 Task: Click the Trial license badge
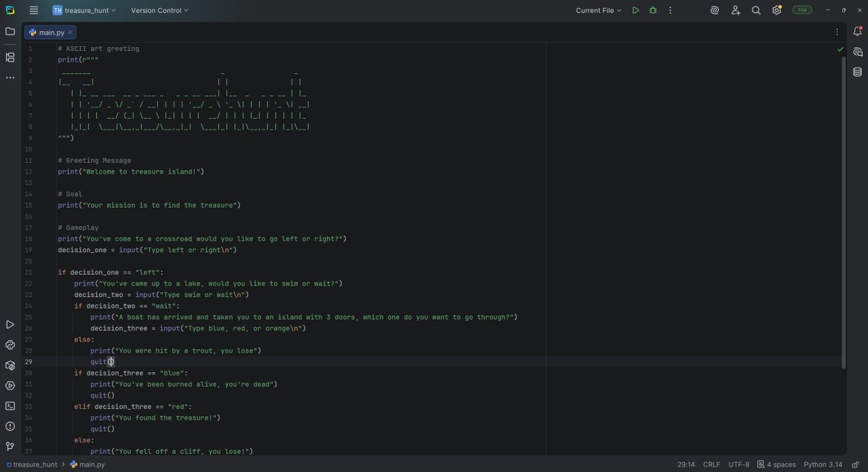pyautogui.click(x=801, y=10)
